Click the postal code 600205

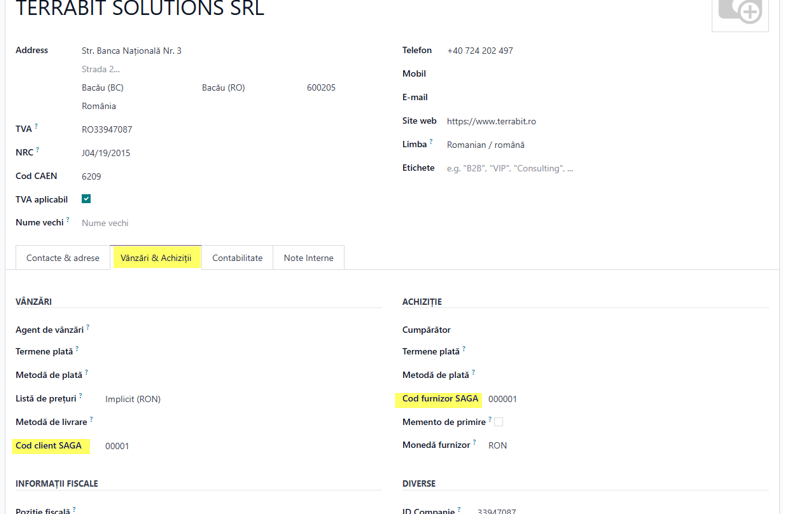[x=321, y=87]
